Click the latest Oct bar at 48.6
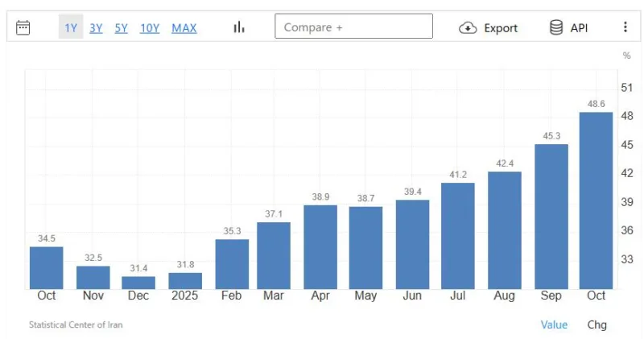This screenshot has height=339, width=644. pyautogui.click(x=596, y=200)
